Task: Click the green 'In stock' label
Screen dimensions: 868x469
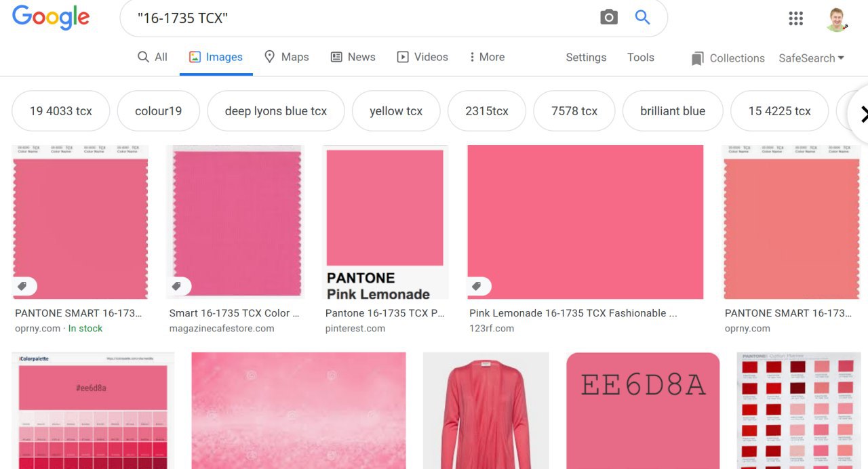Action: (85, 329)
